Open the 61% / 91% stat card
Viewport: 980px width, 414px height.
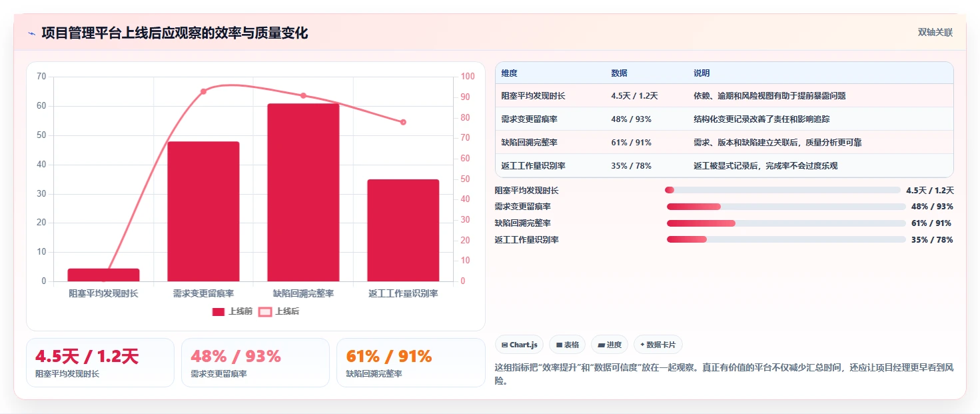coord(410,363)
